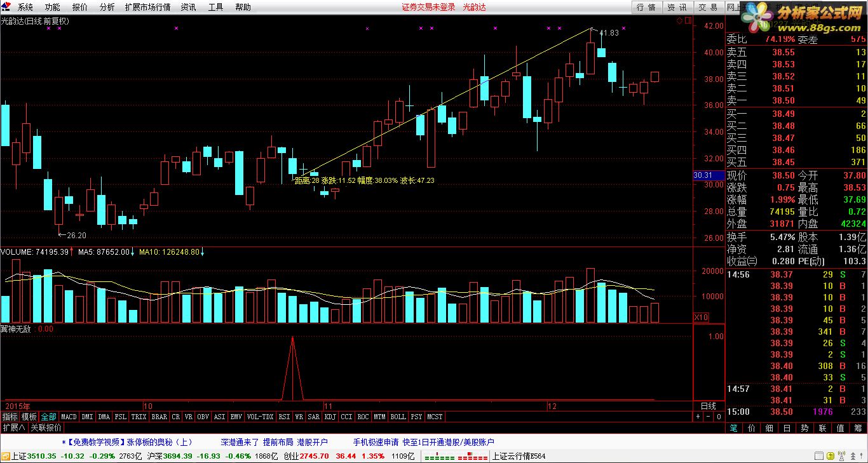
Task: Select the TRIX indicator tab
Action: (x=139, y=417)
